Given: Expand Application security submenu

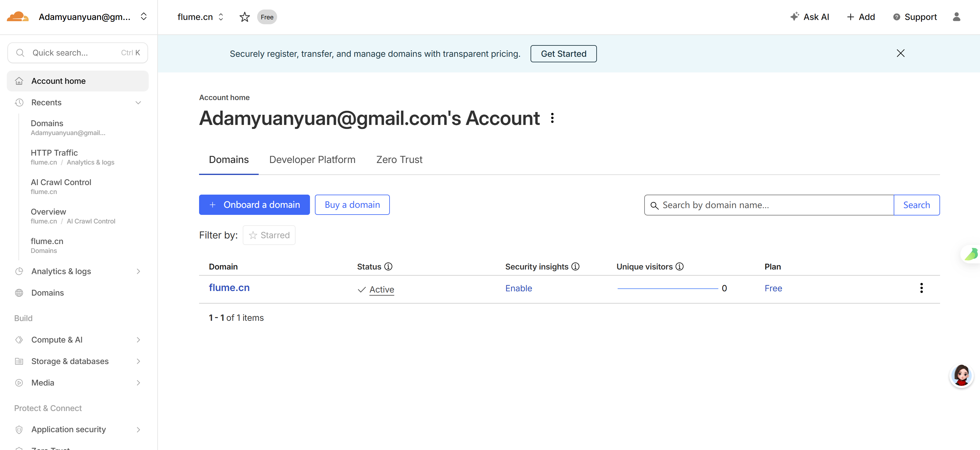Looking at the screenshot, I should 138,429.
